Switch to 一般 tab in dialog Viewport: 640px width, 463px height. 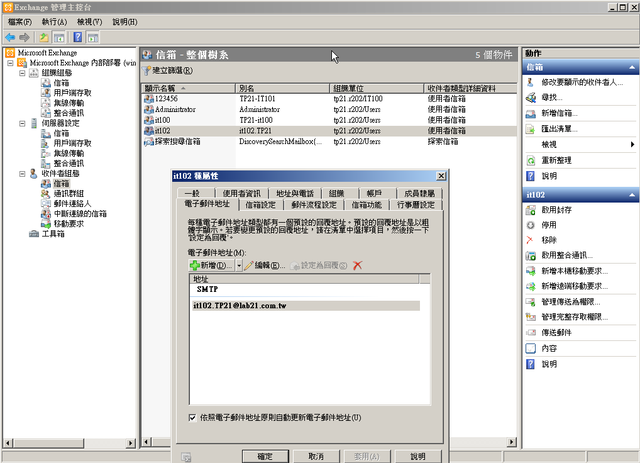click(195, 194)
